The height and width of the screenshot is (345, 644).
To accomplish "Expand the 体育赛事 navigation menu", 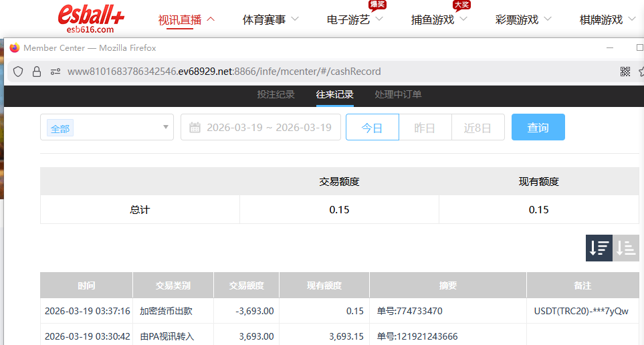I will 270,20.
